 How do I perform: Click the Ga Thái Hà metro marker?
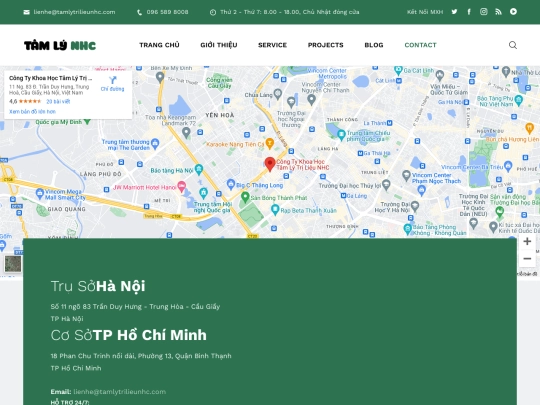(360, 153)
